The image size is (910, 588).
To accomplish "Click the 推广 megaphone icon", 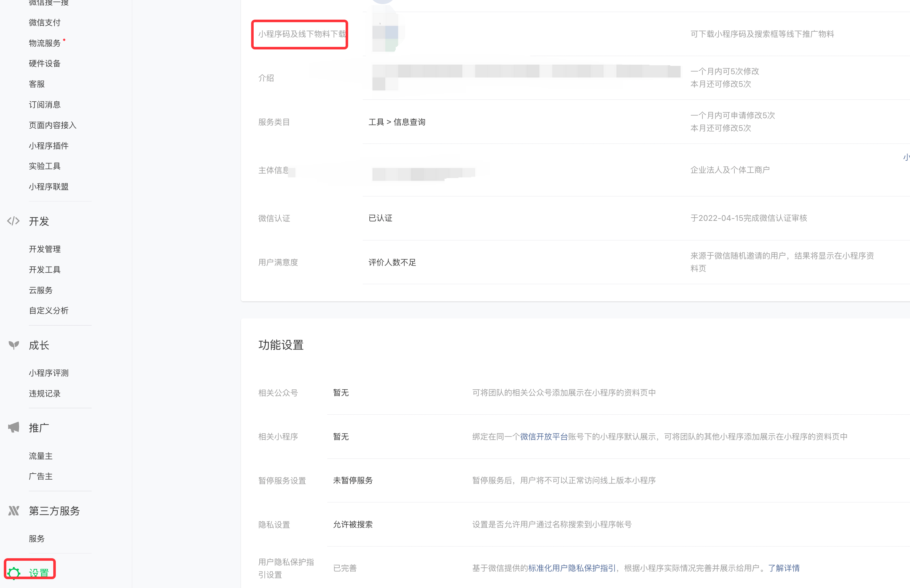I will click(x=14, y=427).
